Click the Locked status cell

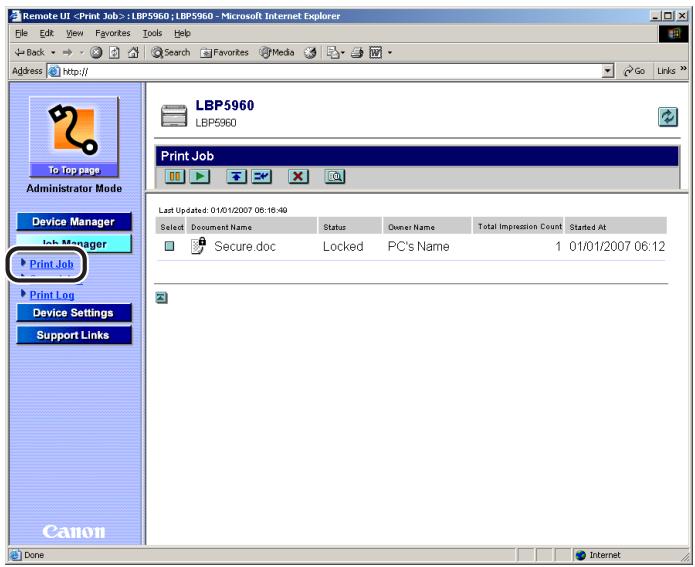[x=343, y=246]
